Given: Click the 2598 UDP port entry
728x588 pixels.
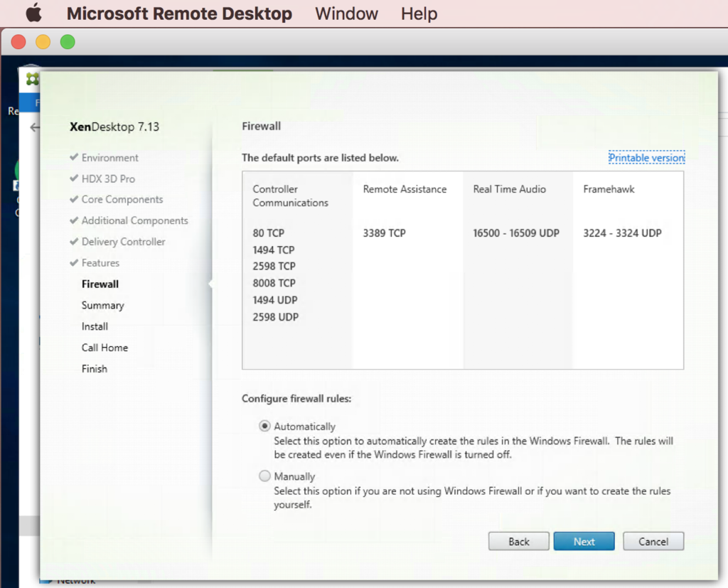Looking at the screenshot, I should point(275,317).
